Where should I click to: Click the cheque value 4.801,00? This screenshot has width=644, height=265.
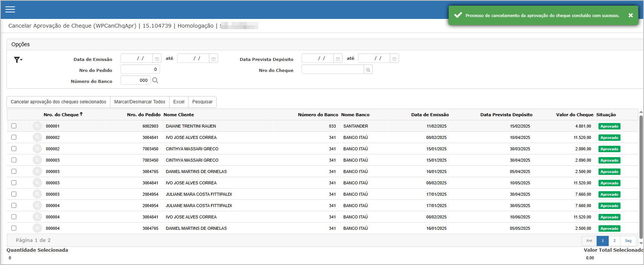coord(583,126)
